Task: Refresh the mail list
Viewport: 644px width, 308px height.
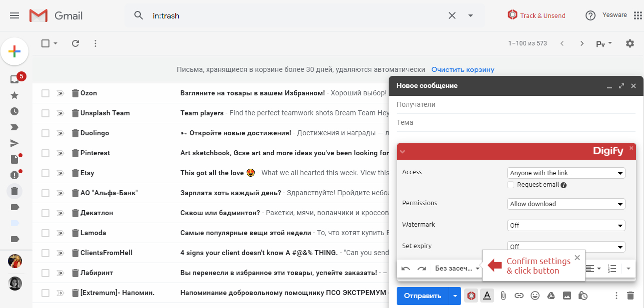Action: tap(75, 43)
